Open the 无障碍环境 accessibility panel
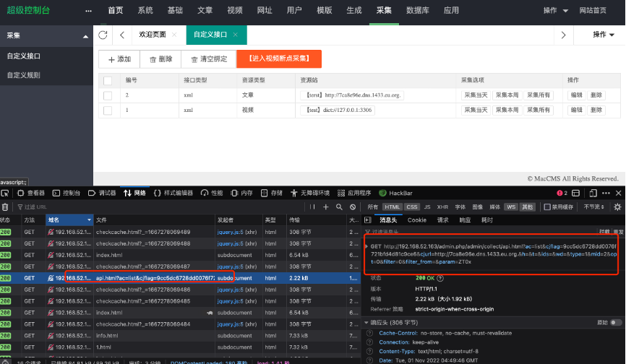626x364 pixels. [310, 193]
